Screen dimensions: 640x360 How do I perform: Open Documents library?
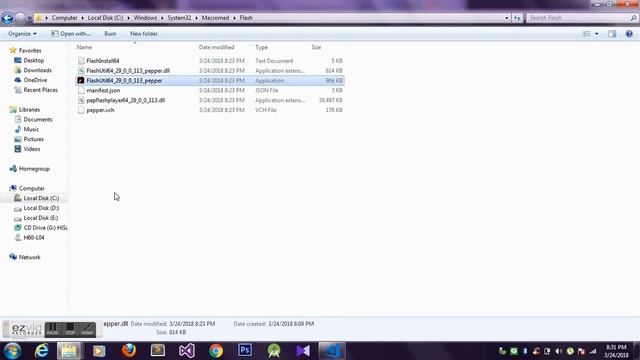tap(38, 120)
